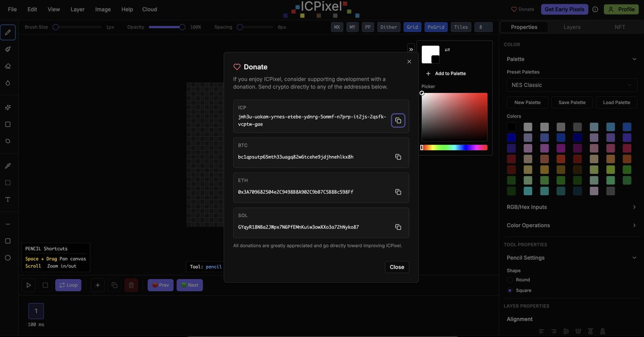Click the Save Palette button
This screenshot has width=644, height=337.
[572, 101]
